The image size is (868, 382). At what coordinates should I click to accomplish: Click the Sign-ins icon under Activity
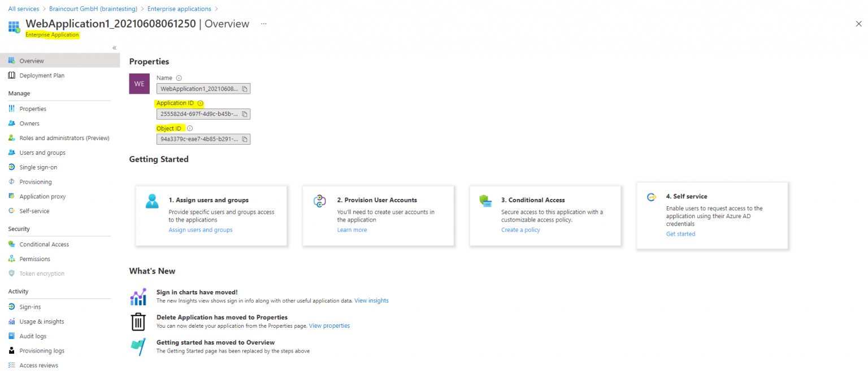12,307
